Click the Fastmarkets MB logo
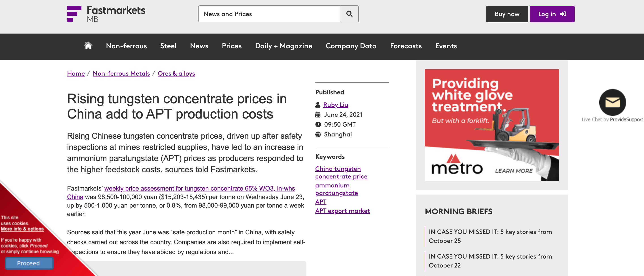Viewport: 644px width, 276px height. pos(106,14)
